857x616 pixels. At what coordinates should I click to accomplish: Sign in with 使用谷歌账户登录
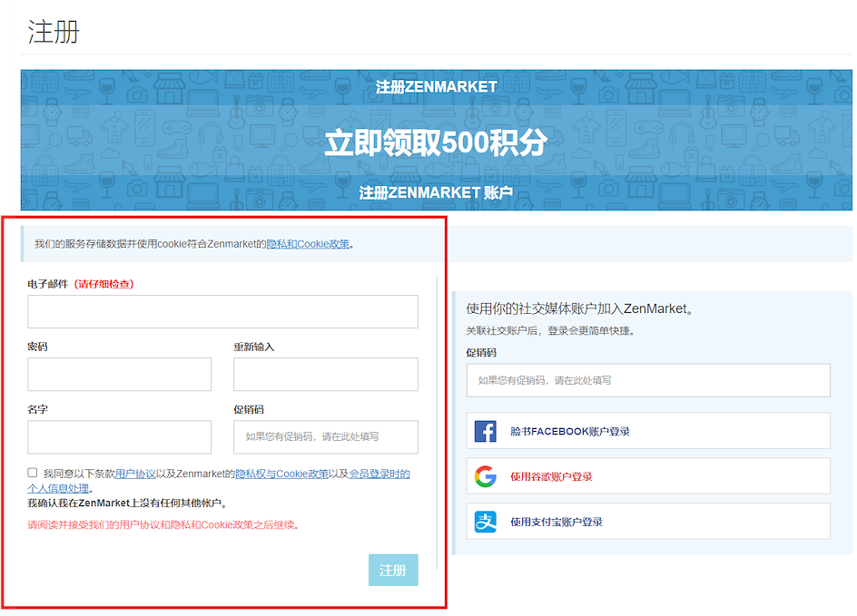pos(648,476)
